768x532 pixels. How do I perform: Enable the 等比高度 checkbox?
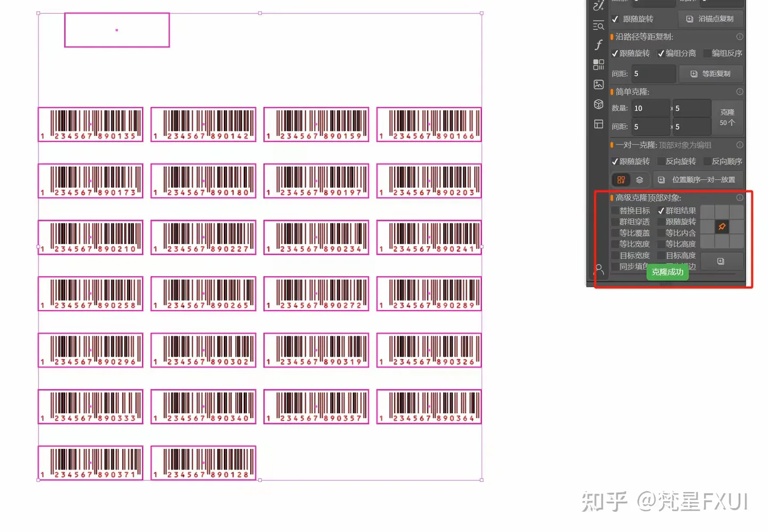click(661, 244)
